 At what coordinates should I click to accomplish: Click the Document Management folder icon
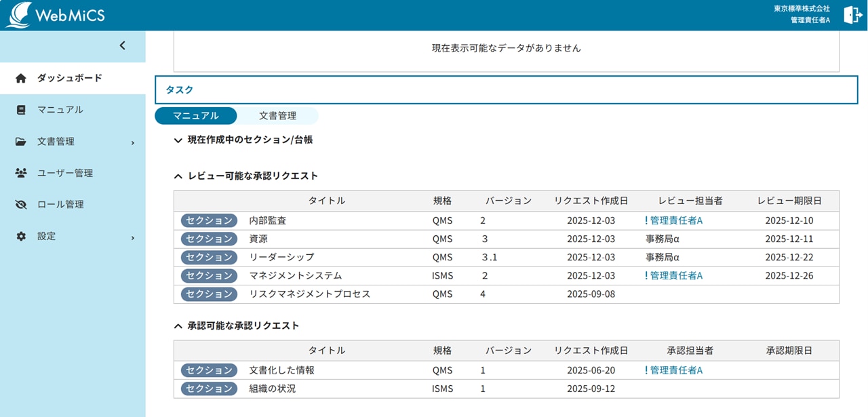[x=21, y=142]
